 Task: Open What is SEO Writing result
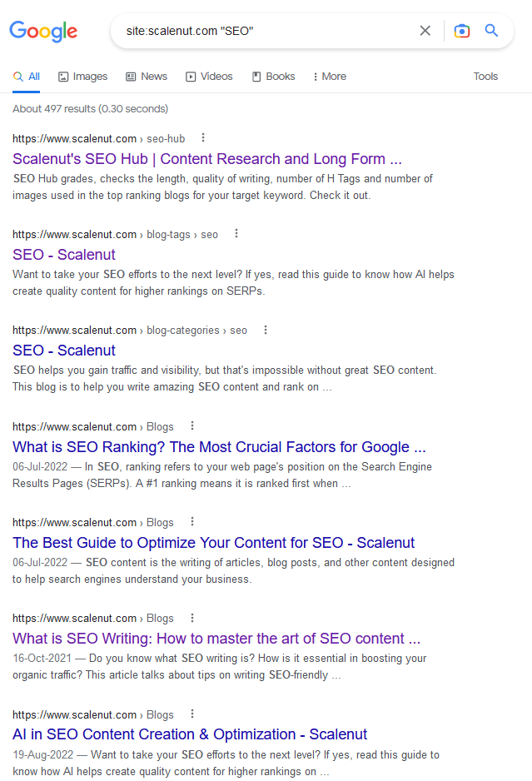216,639
